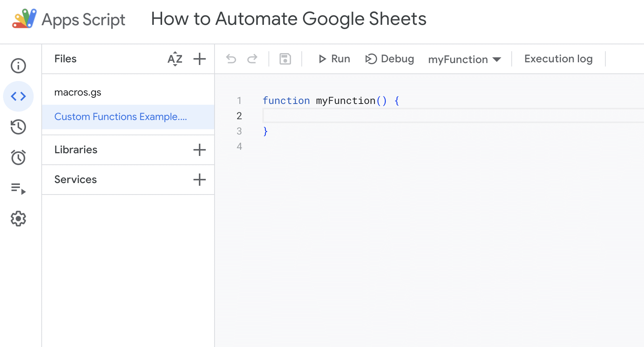Place cursor on empty code line 2
The height and width of the screenshot is (347, 644).
pyautogui.click(x=453, y=116)
